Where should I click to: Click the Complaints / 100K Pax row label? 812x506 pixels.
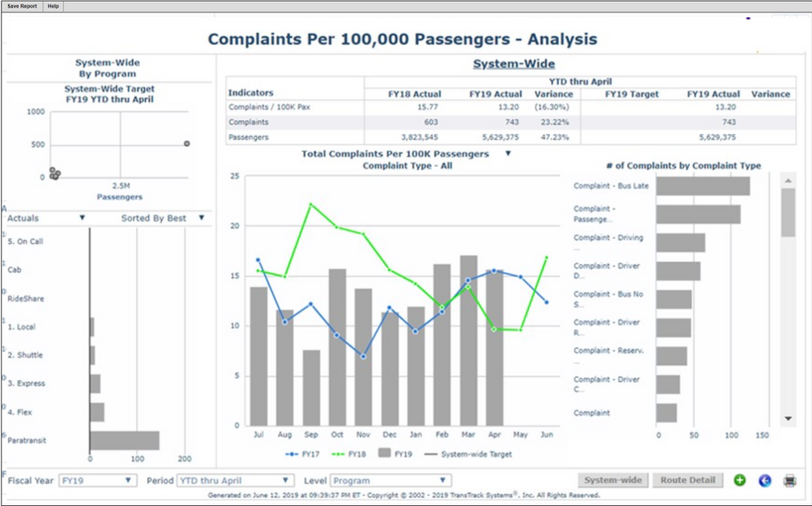[269, 107]
